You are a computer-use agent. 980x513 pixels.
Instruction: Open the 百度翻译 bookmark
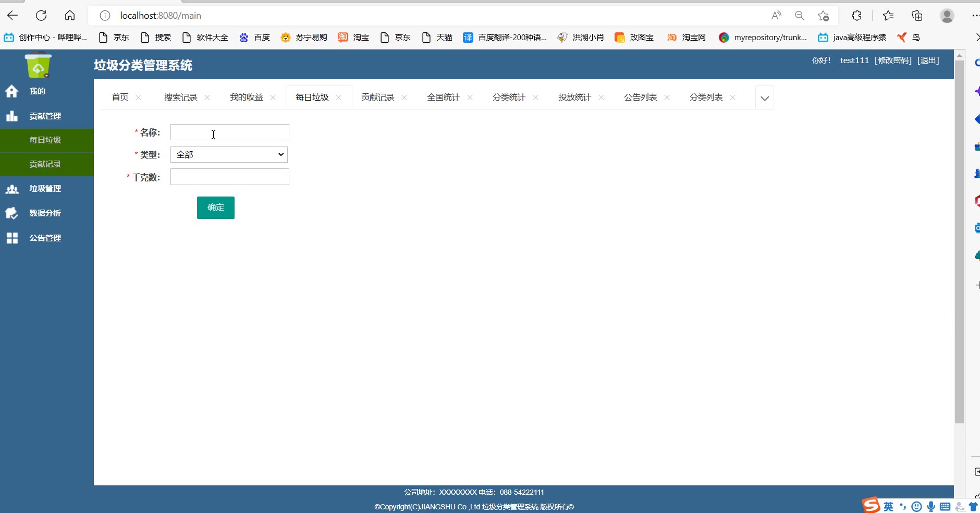(505, 38)
